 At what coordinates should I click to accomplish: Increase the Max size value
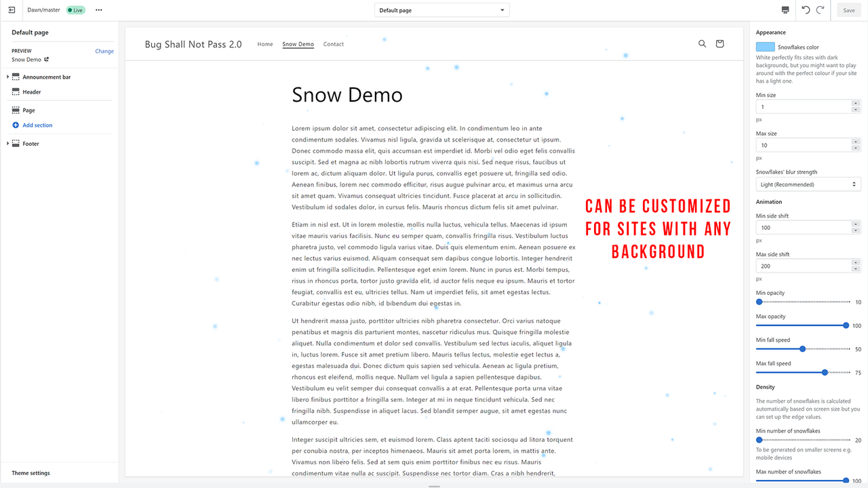click(856, 142)
